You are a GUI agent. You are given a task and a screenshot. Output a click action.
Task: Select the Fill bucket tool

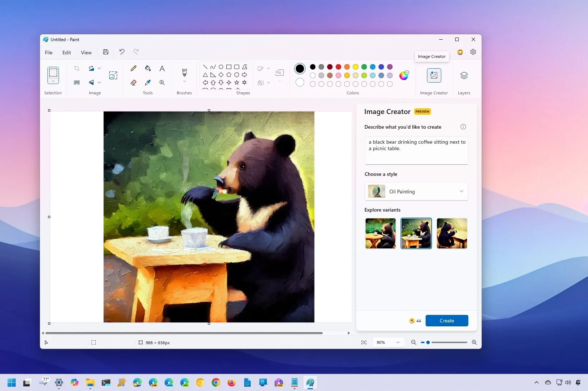[148, 68]
